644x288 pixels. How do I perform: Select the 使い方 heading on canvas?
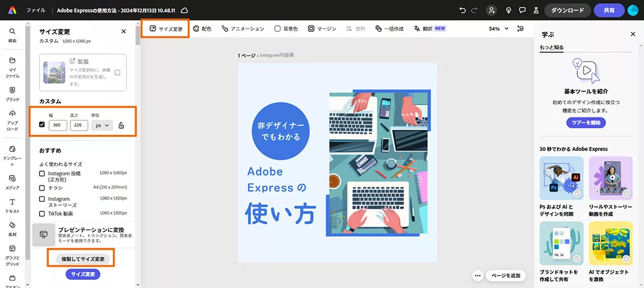coord(280,213)
